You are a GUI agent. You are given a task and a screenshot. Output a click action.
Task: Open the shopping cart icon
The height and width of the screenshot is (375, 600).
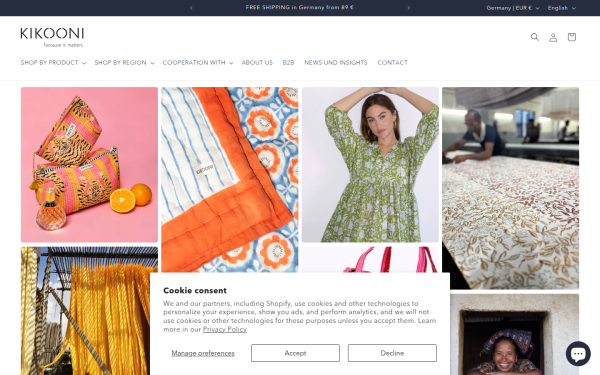tap(572, 37)
